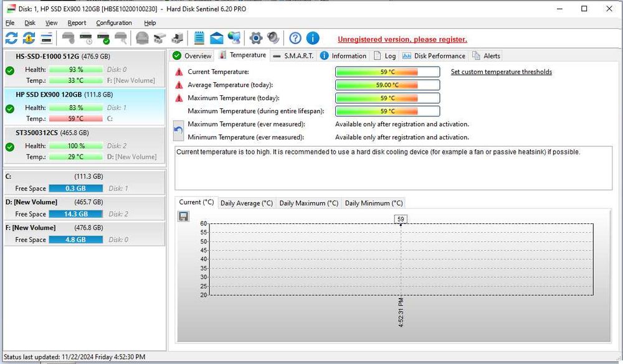This screenshot has width=623, height=364.
Task: Click 'Set custom temperature thresholds' link
Action: [501, 72]
